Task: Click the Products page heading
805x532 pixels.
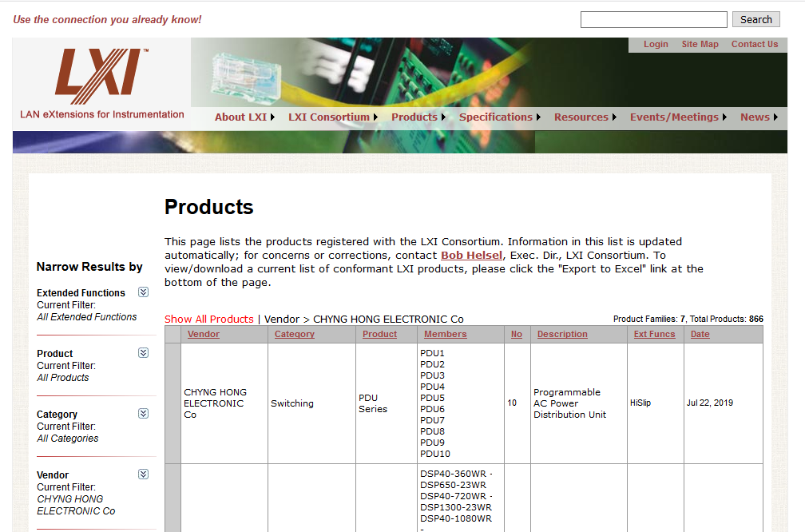Action: click(208, 207)
